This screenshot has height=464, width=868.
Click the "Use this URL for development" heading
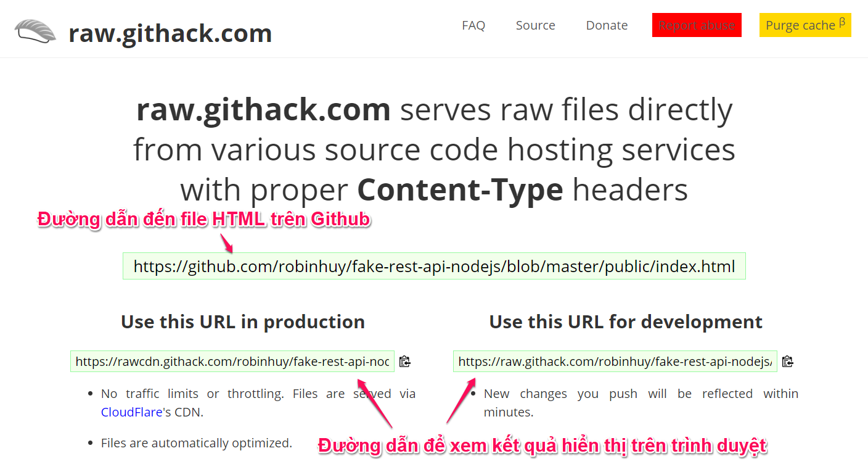click(626, 322)
